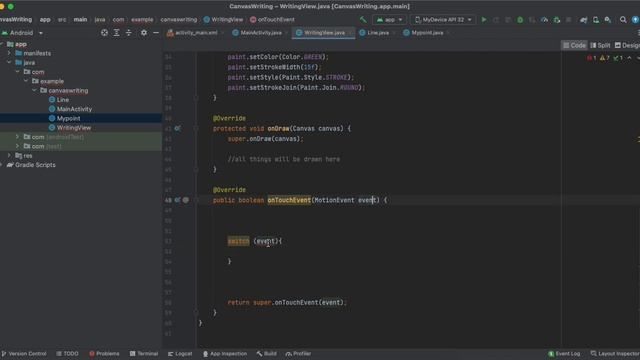Open the MyDevice API 32 device dropdown

point(443,20)
